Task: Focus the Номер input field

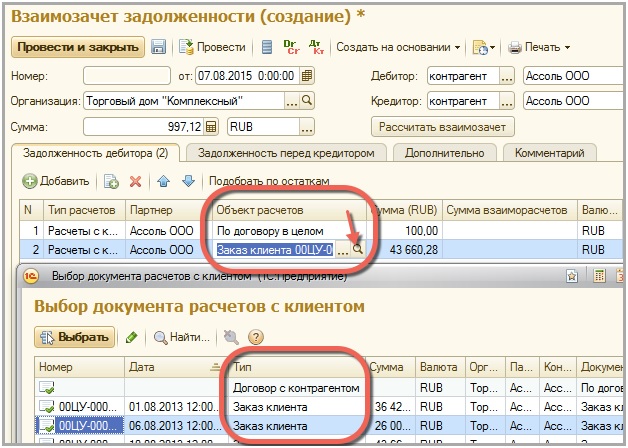Action: click(127, 76)
